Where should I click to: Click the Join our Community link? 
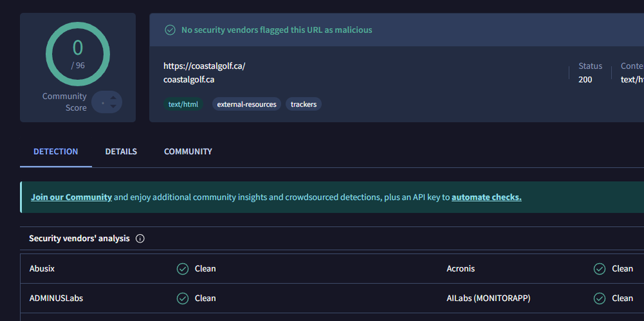(72, 197)
